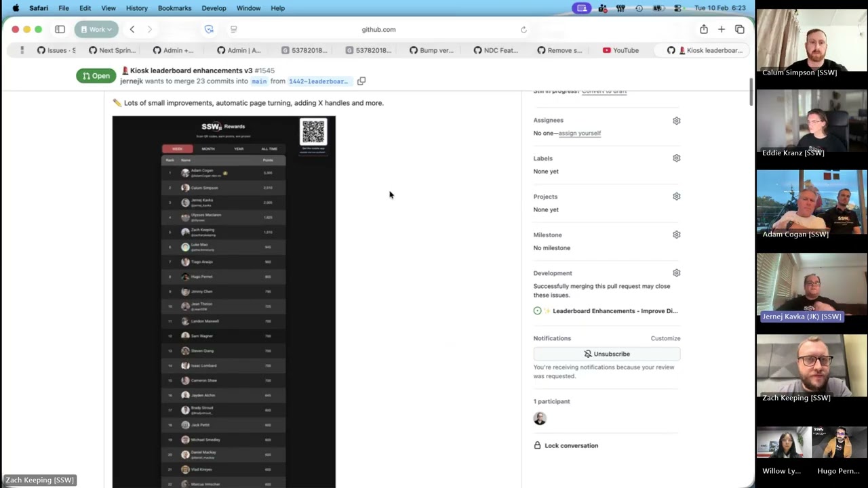868x488 pixels.
Task: Switch to the NDC Feat... tab
Action: point(496,50)
